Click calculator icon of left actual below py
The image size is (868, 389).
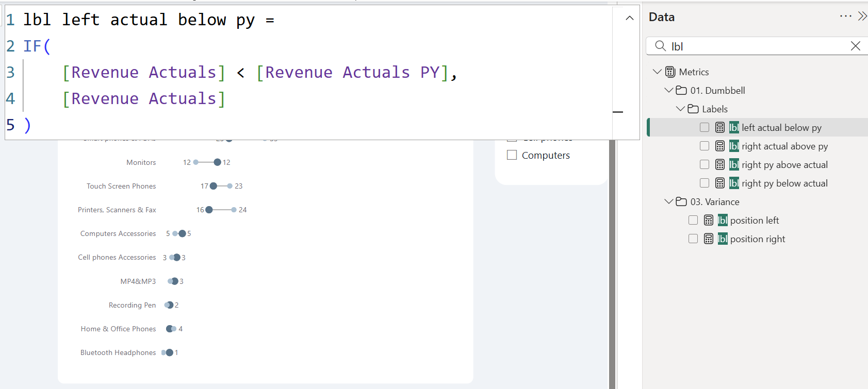pos(720,127)
